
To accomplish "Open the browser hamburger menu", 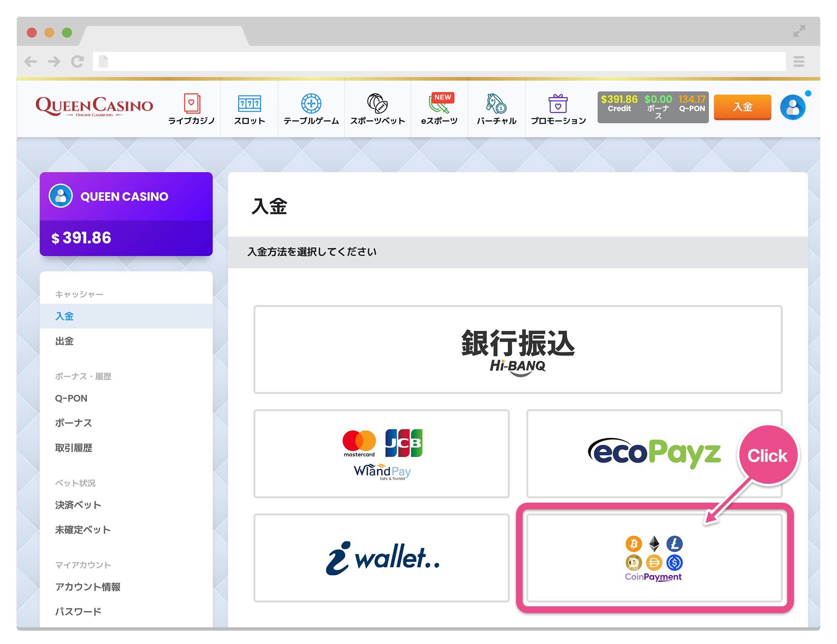I will 799,61.
